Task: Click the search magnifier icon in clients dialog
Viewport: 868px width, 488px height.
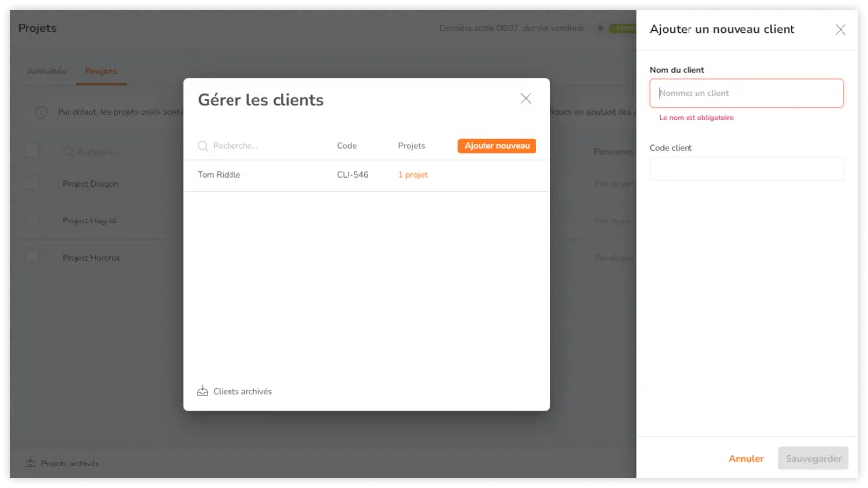Action: click(x=203, y=145)
